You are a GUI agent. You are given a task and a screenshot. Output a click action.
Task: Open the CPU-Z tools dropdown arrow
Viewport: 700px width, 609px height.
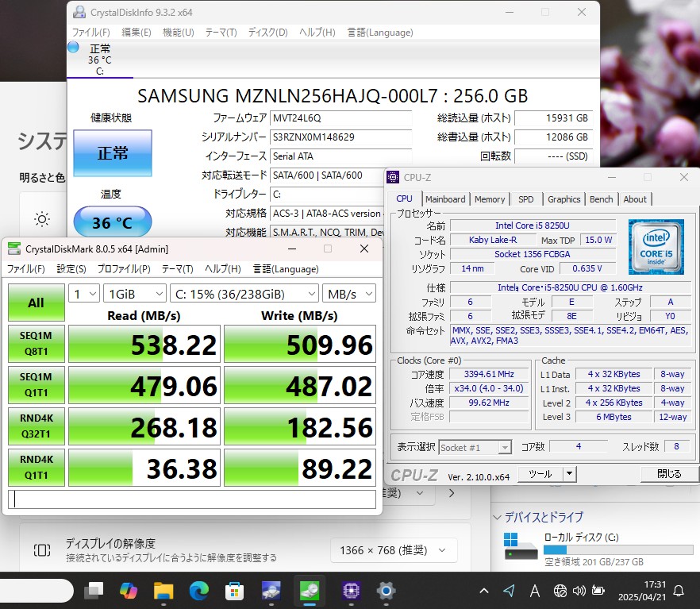(569, 474)
